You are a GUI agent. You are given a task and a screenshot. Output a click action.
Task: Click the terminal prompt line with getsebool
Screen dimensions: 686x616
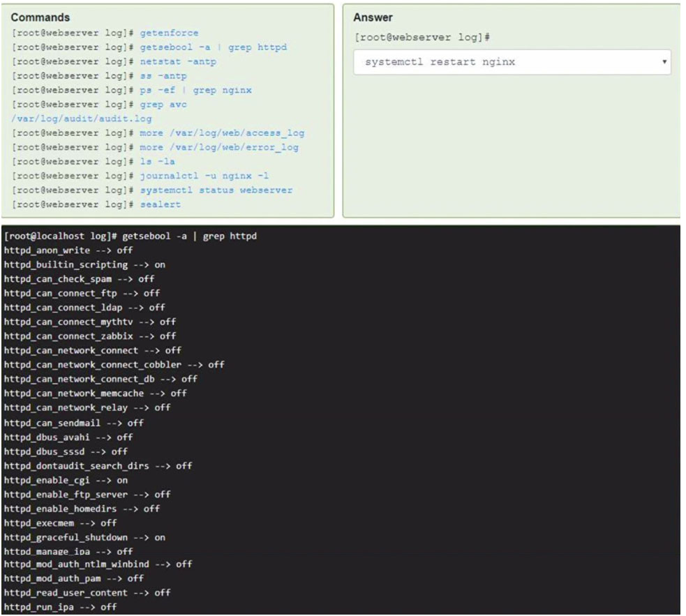click(x=131, y=236)
